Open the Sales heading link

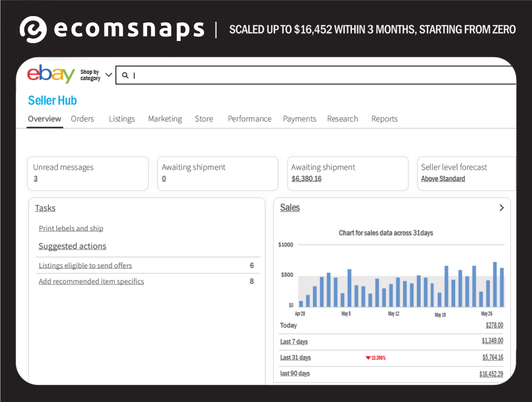[290, 208]
